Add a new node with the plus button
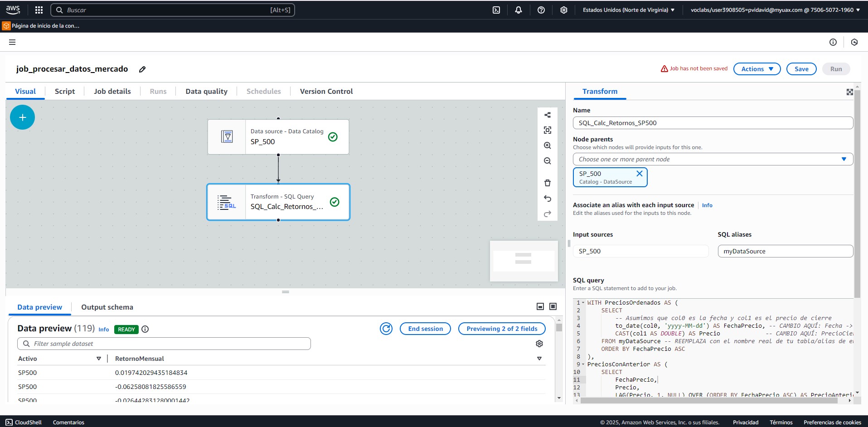 (22, 117)
